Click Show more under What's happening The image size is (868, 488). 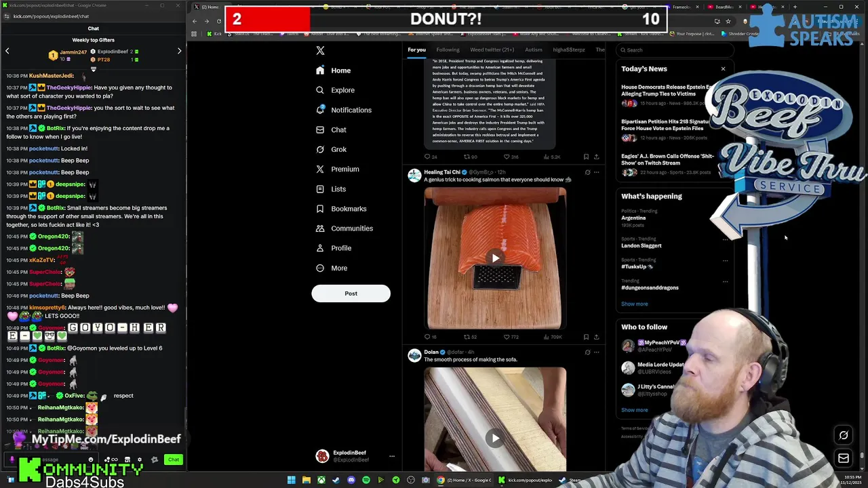[634, 304]
